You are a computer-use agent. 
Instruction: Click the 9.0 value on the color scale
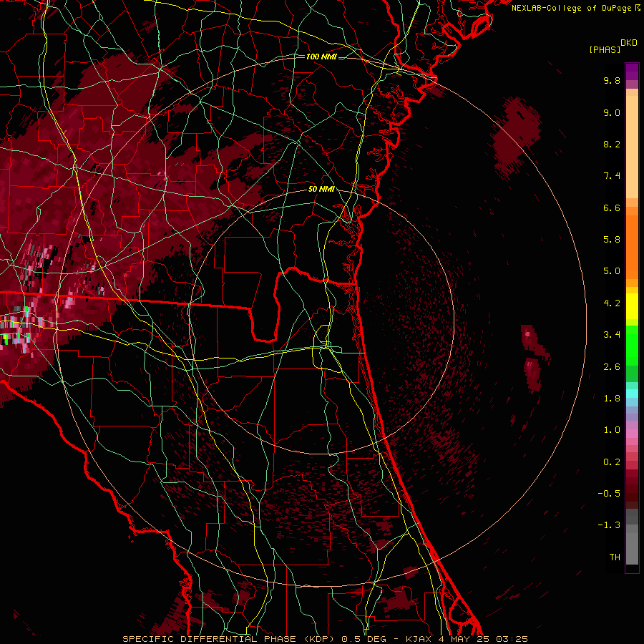(612, 112)
